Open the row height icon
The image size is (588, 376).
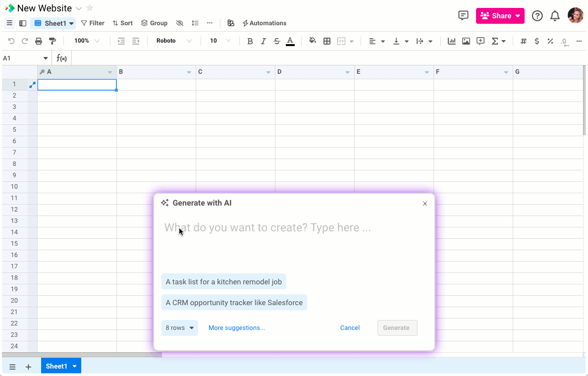pyautogui.click(x=195, y=23)
